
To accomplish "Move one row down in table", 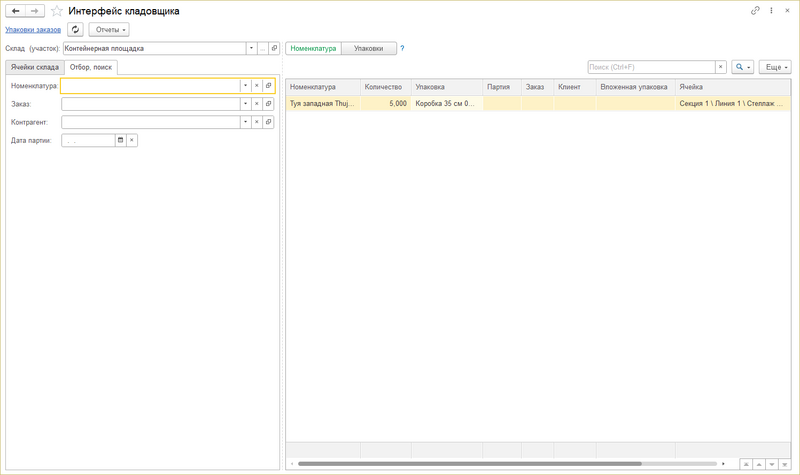I will [x=771, y=464].
